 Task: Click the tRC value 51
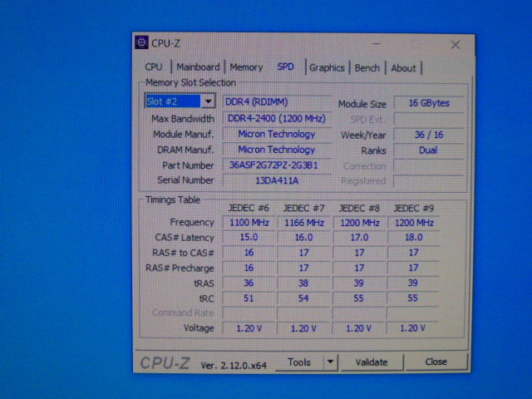coord(249,298)
